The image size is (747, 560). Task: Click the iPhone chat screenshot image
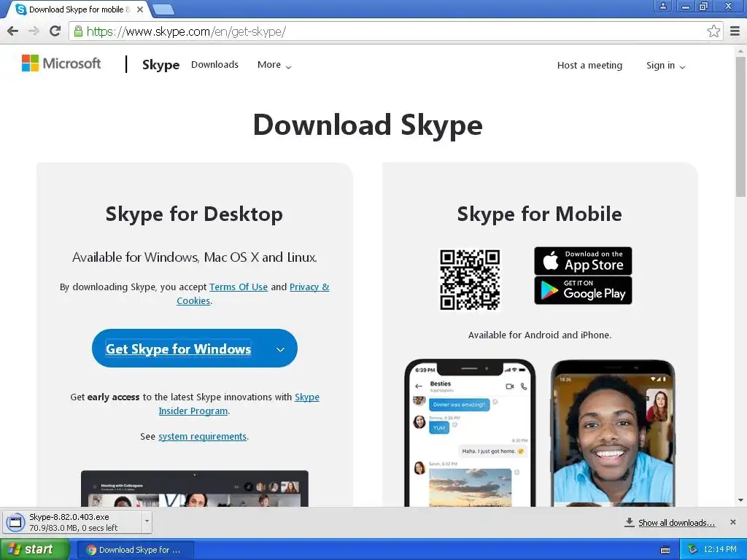(x=470, y=433)
